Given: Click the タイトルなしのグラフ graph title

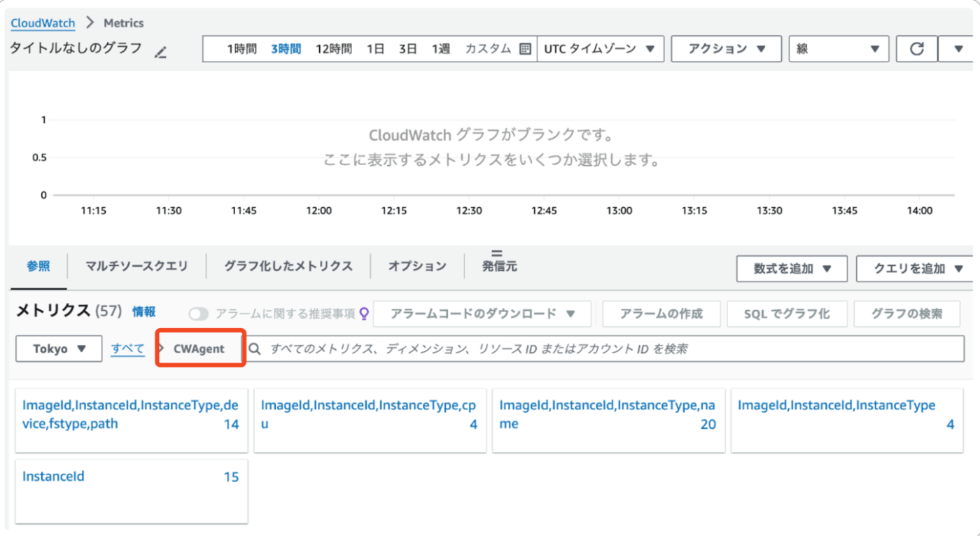Looking at the screenshot, I should [76, 48].
